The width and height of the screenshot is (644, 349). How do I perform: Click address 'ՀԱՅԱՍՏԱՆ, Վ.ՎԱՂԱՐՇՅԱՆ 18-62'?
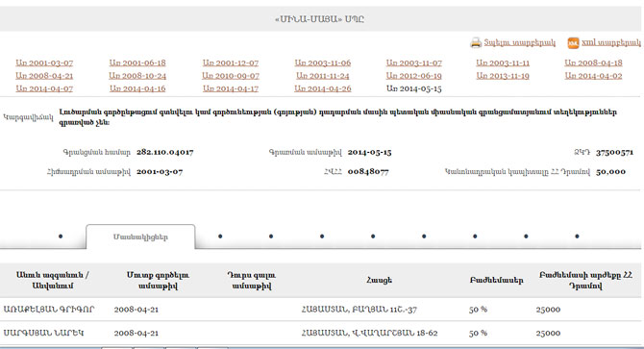click(x=369, y=333)
